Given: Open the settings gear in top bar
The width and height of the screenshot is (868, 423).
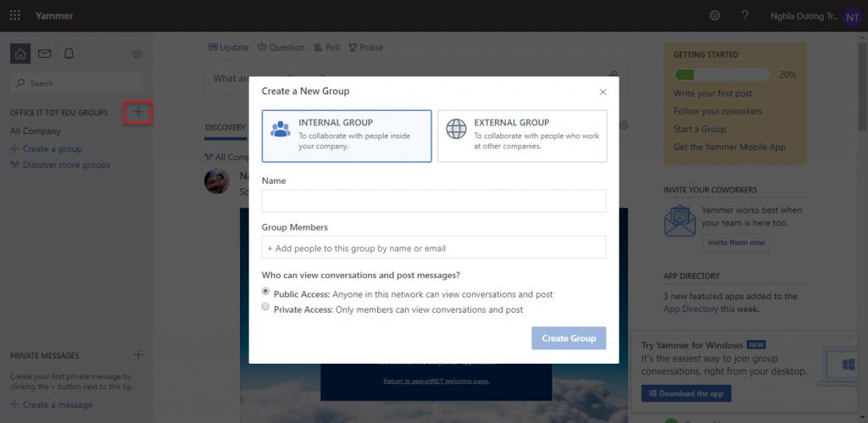Looking at the screenshot, I should point(715,15).
